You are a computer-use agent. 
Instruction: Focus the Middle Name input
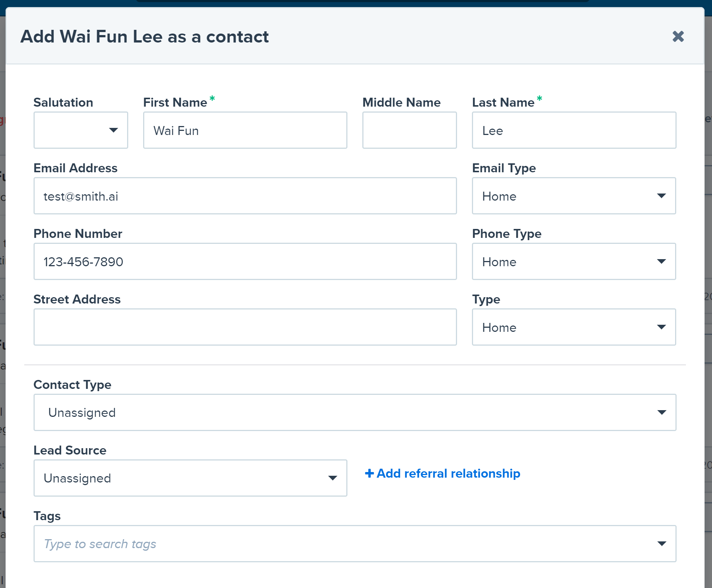(x=409, y=130)
